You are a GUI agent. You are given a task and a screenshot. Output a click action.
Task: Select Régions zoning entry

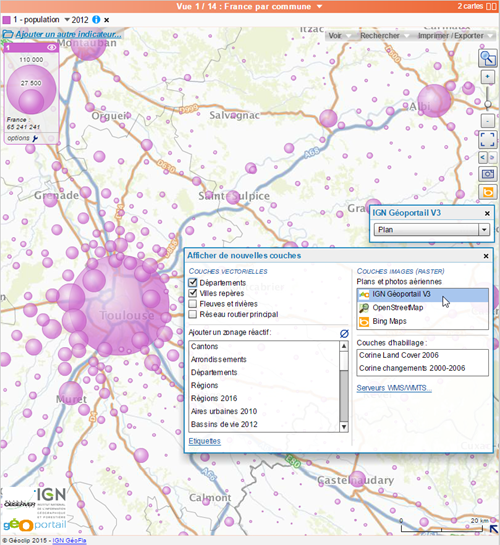click(264, 385)
